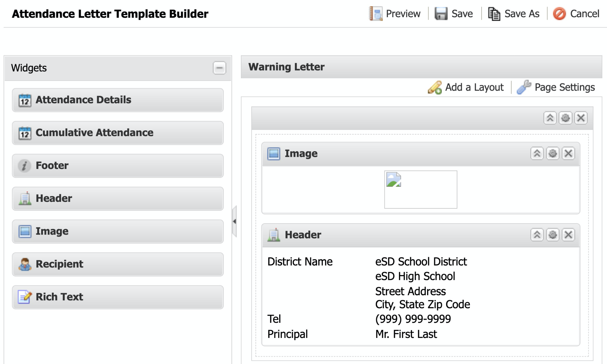Select the Cumulative Attendance widget
Viewport: 607px width, 364px height.
(118, 133)
